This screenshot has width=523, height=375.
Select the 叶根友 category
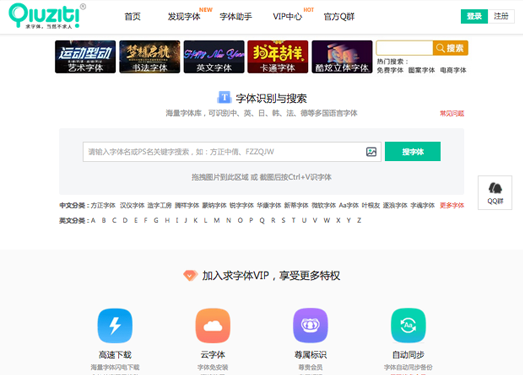point(371,206)
